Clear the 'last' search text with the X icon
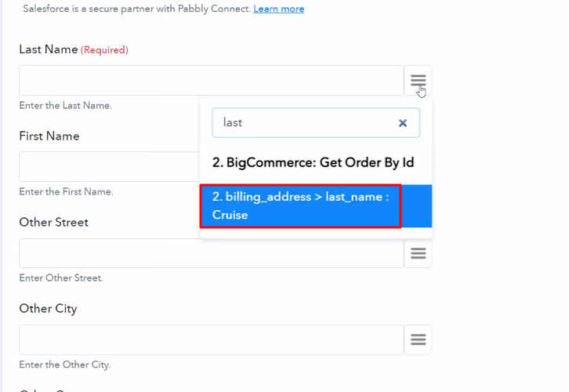The image size is (569, 392). click(402, 123)
